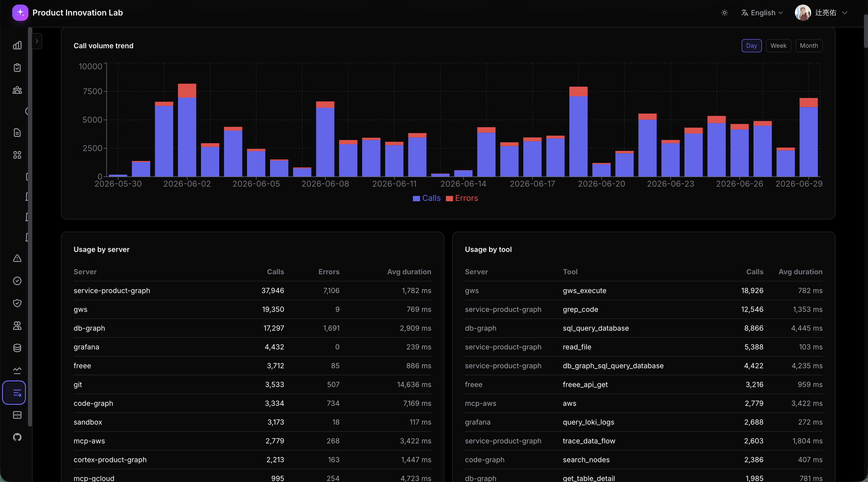Open the server rack sidebar icon

17,415
